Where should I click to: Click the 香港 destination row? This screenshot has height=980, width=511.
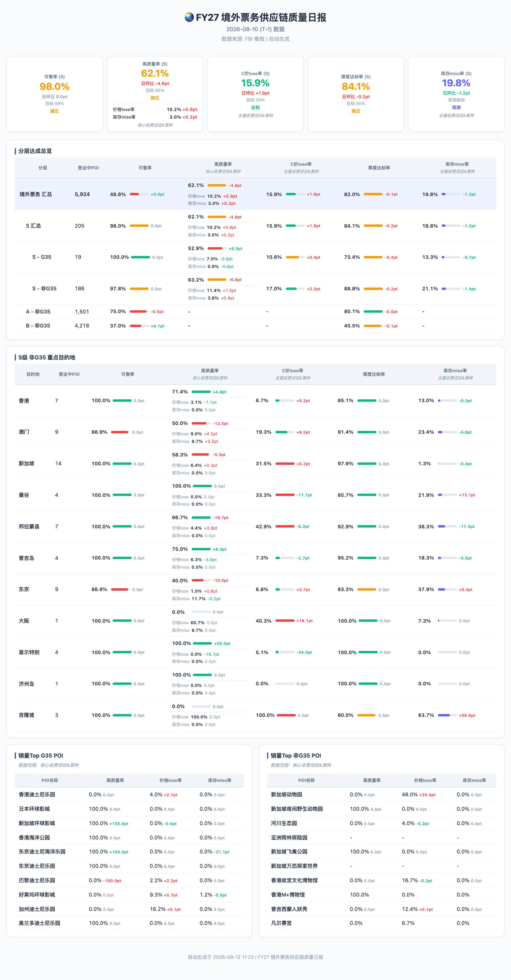click(255, 401)
